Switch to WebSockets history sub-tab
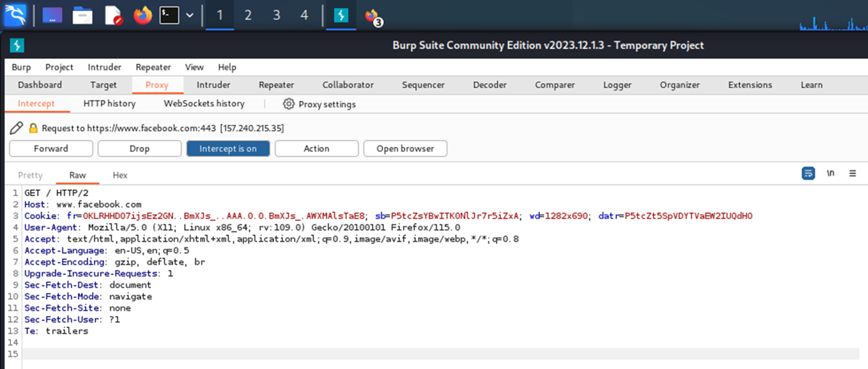Viewport: 868px width, 369px height. (x=204, y=104)
